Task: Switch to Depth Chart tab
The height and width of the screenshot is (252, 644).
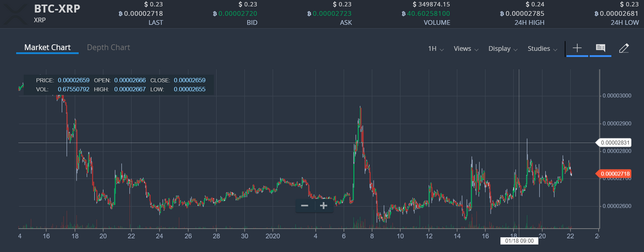Action: click(x=108, y=47)
